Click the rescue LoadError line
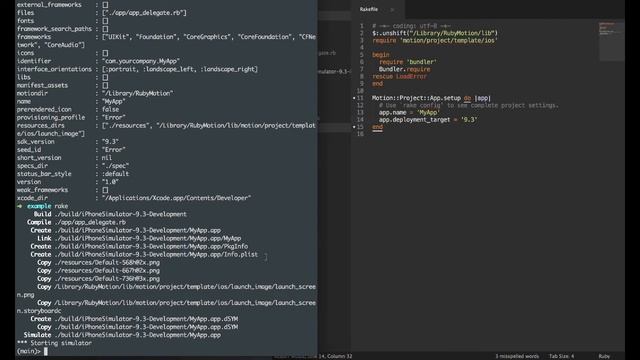This screenshot has width=640, height=360. click(399, 76)
